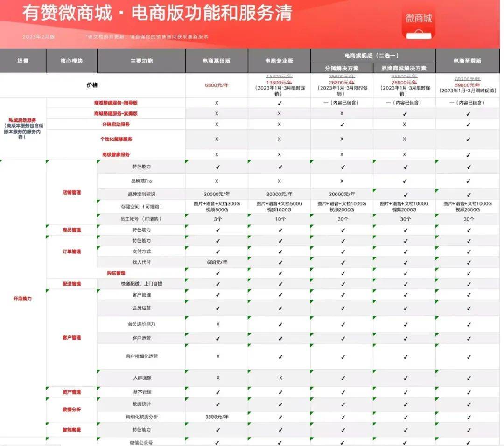Click the 购买管理 row label
The height and width of the screenshot is (446, 504).
click(116, 273)
